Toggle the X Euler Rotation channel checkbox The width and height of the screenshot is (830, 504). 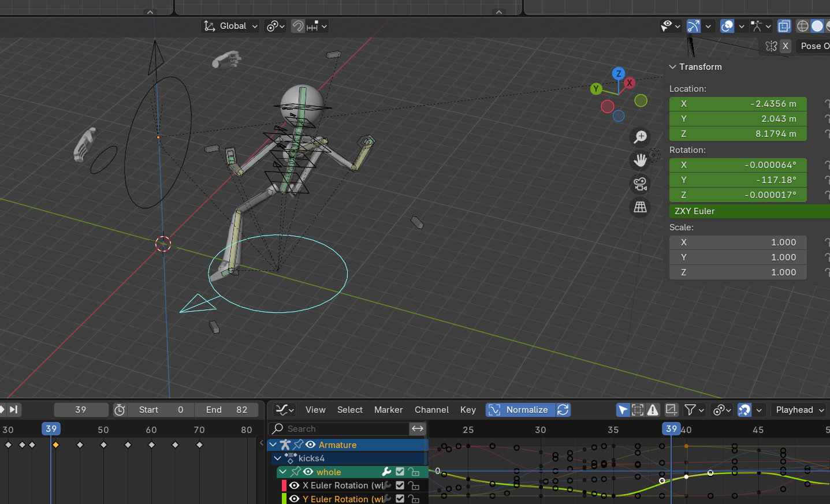pyautogui.click(x=400, y=486)
